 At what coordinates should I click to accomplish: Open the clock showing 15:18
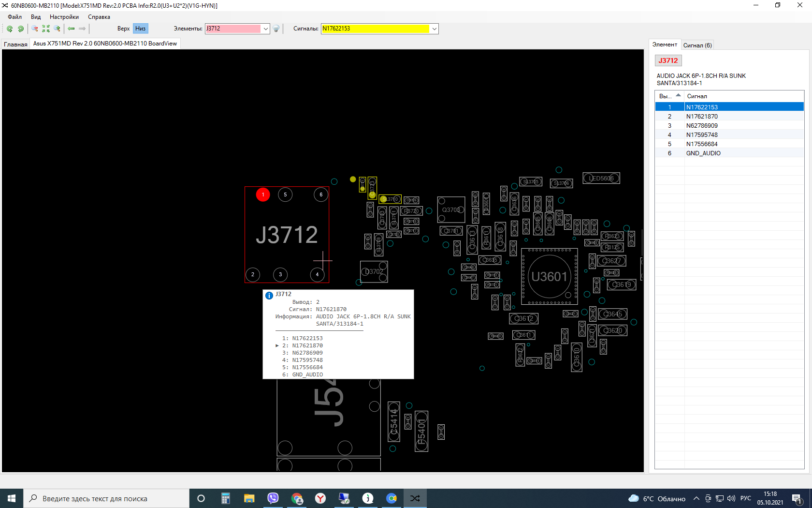pos(770,498)
